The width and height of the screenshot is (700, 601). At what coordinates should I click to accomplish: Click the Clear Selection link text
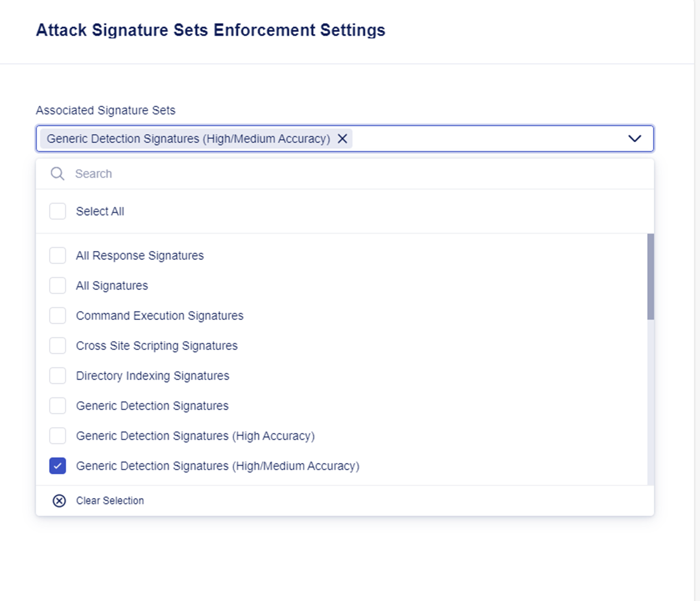click(110, 500)
